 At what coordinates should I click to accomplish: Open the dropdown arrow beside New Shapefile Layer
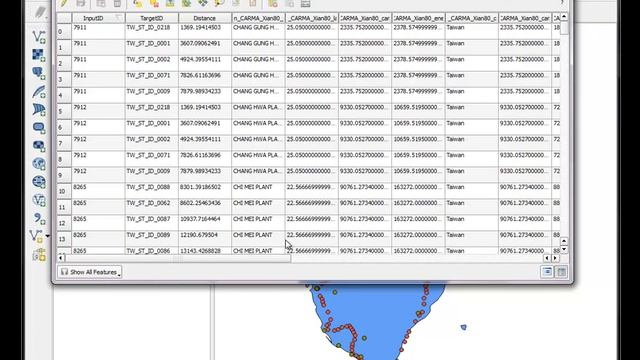coord(48,236)
